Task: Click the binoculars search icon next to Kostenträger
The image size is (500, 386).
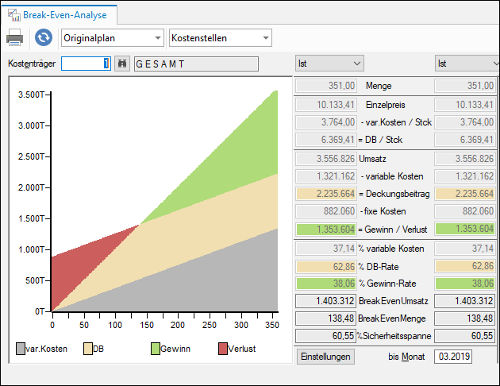Action: coord(122,63)
